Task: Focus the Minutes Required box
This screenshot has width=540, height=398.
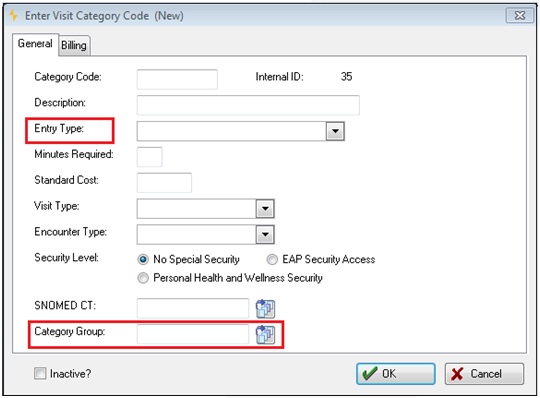Action: click(x=149, y=157)
